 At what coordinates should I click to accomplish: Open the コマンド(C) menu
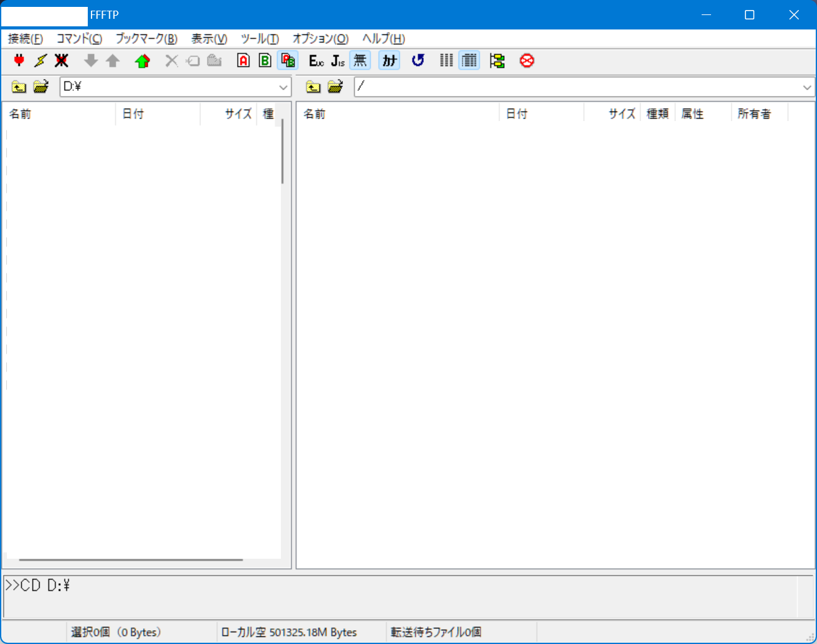pyautogui.click(x=79, y=39)
